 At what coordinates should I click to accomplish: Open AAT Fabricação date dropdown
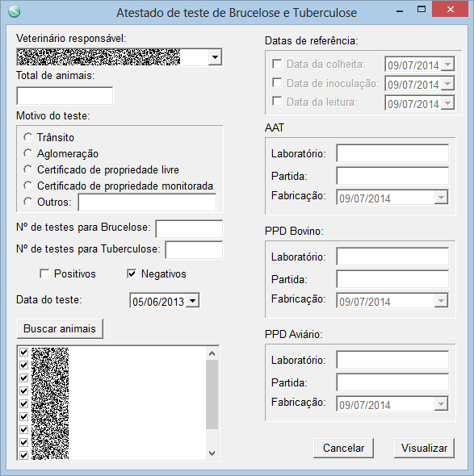pos(441,198)
